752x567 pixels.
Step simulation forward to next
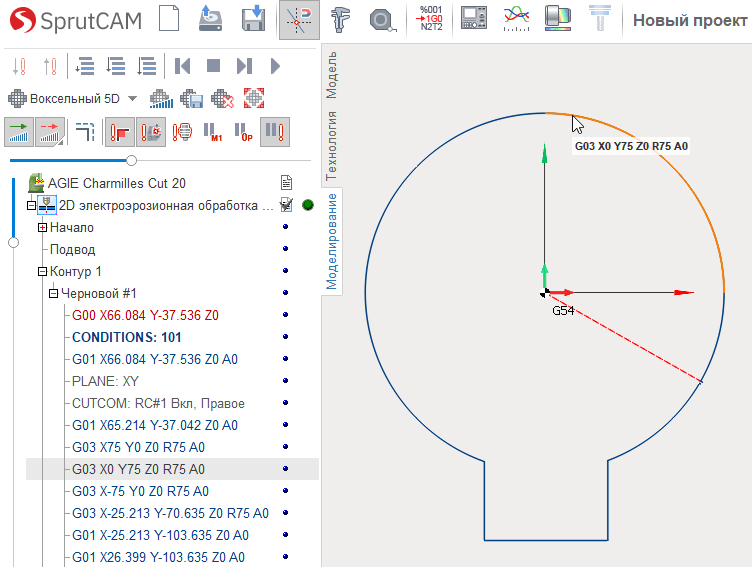coord(244,66)
